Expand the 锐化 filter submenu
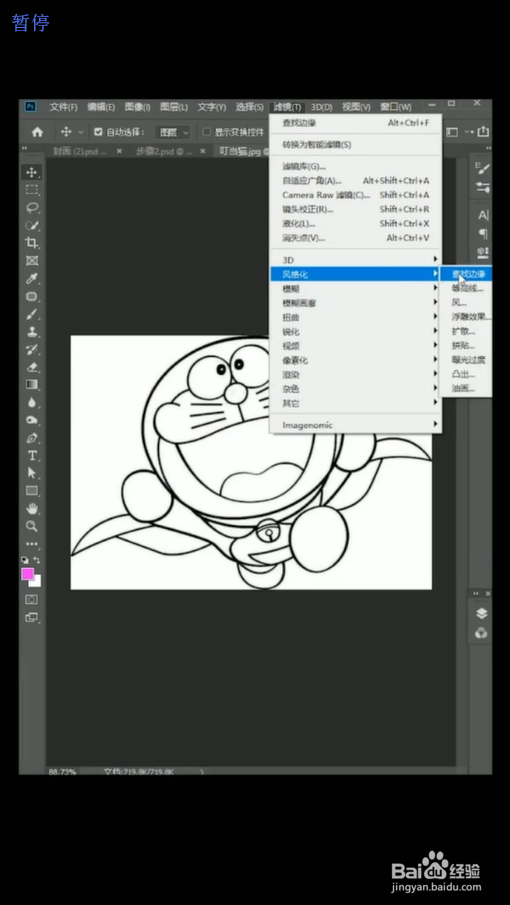 coord(356,332)
